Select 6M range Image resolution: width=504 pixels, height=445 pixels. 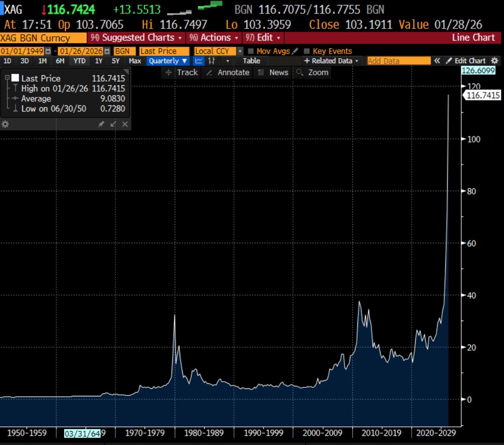[x=60, y=61]
